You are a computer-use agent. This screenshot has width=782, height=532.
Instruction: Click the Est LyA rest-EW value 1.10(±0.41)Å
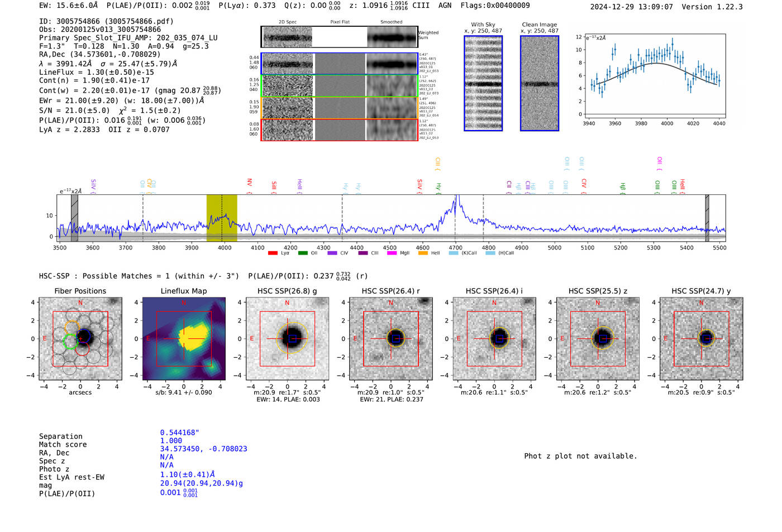[188, 475]
